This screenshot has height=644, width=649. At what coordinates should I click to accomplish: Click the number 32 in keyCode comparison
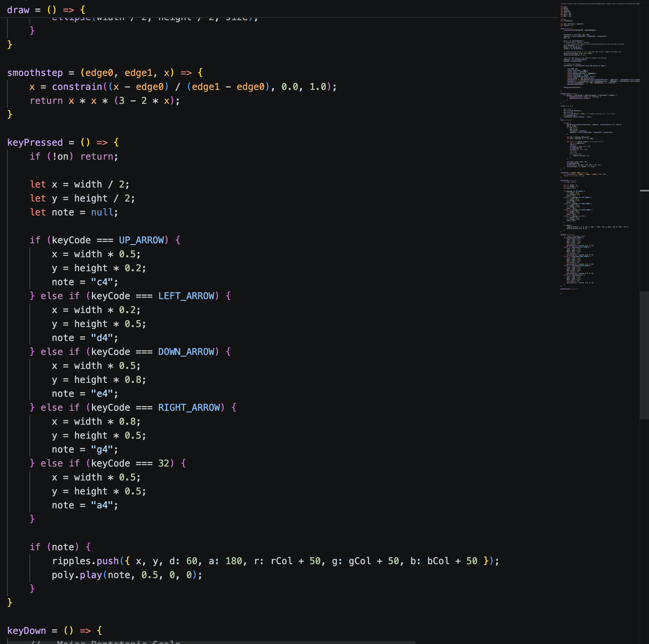tap(164, 463)
